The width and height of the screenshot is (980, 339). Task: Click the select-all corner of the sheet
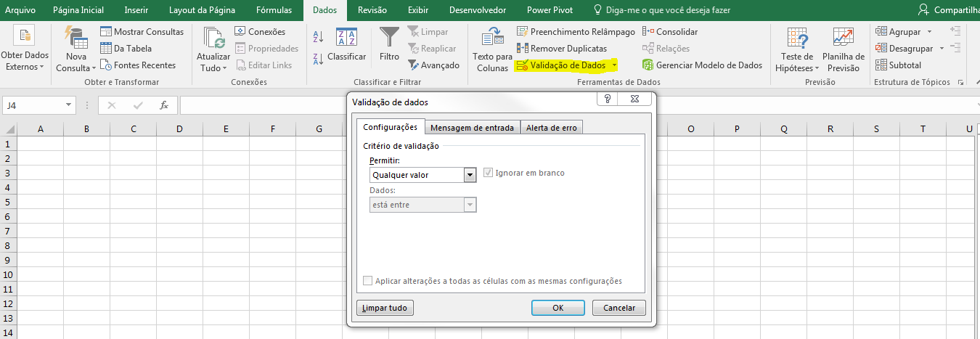coord(8,128)
